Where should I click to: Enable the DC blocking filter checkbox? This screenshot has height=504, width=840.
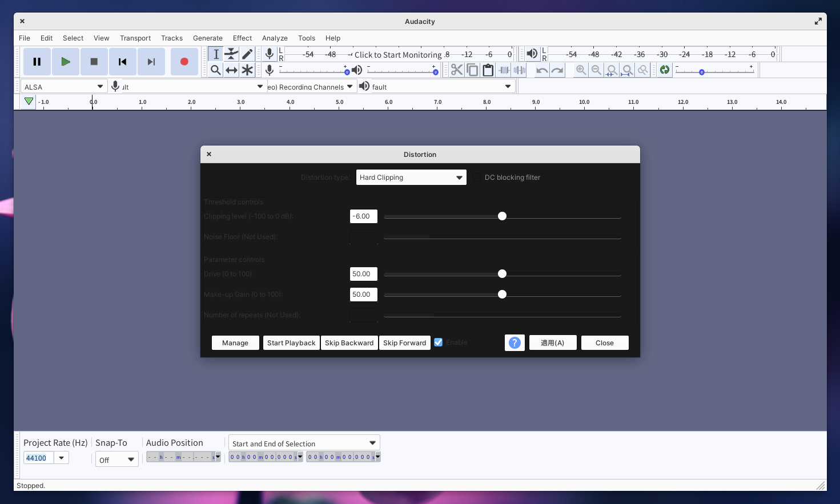(477, 178)
